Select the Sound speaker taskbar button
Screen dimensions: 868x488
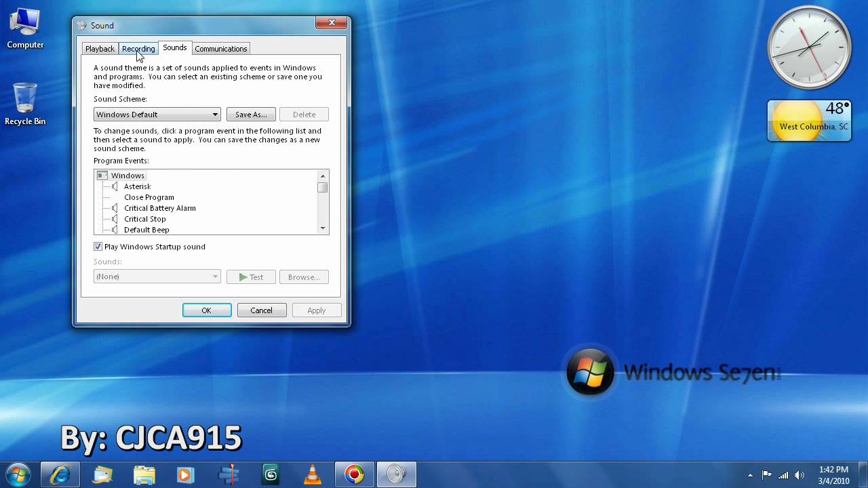point(397,474)
